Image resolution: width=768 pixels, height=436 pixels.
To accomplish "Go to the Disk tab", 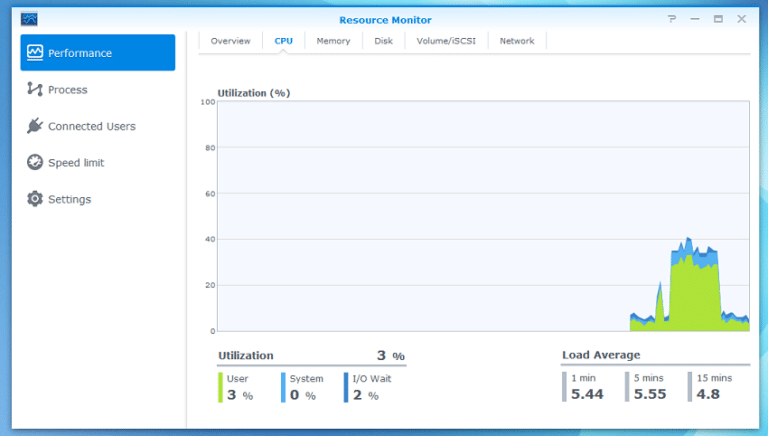I will coord(384,41).
